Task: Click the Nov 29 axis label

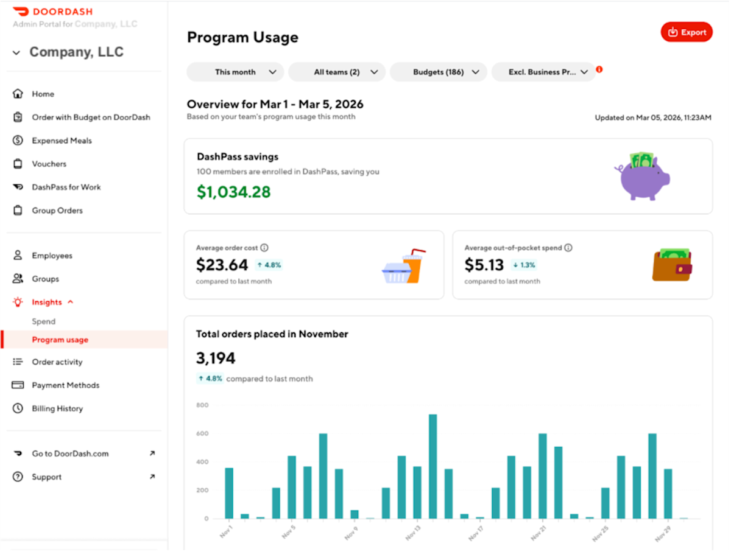Action: (664, 533)
